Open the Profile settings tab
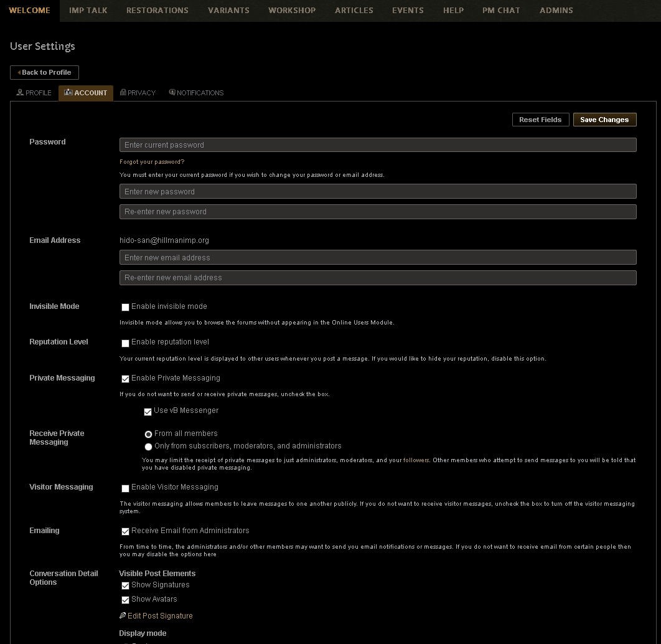This screenshot has width=661, height=644. click(x=34, y=93)
